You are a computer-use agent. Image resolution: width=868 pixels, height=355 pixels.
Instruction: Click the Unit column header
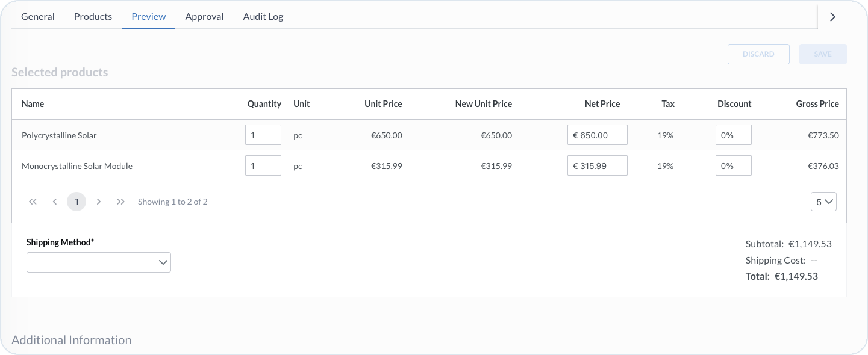301,104
